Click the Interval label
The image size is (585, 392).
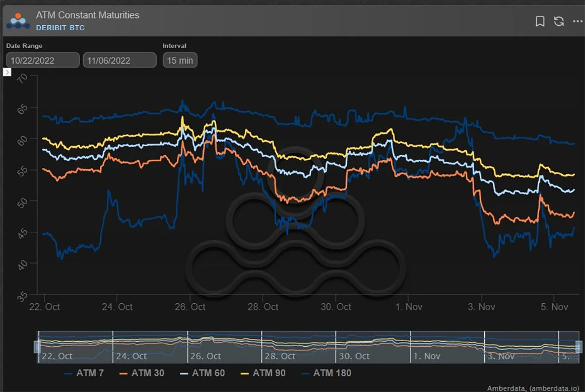coord(174,45)
